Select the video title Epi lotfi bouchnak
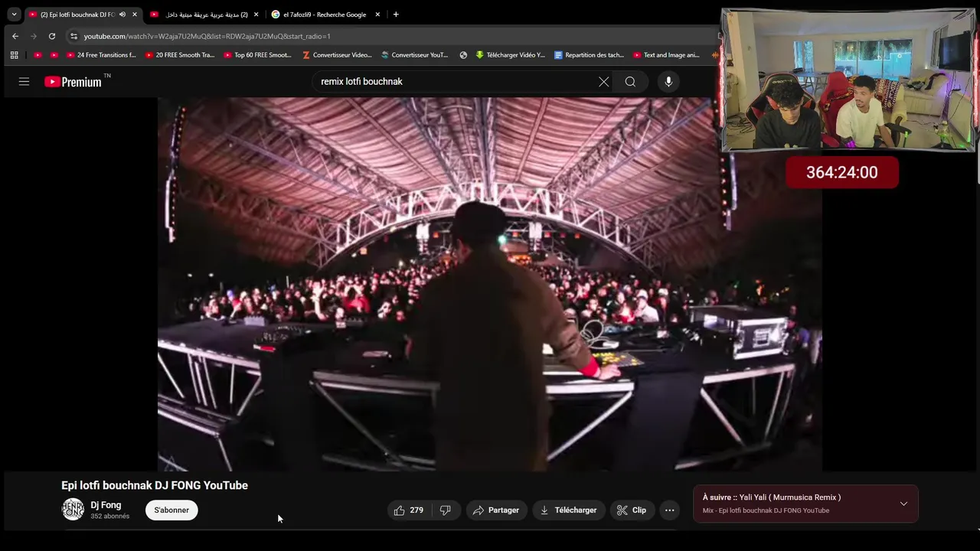980x551 pixels. coord(155,485)
